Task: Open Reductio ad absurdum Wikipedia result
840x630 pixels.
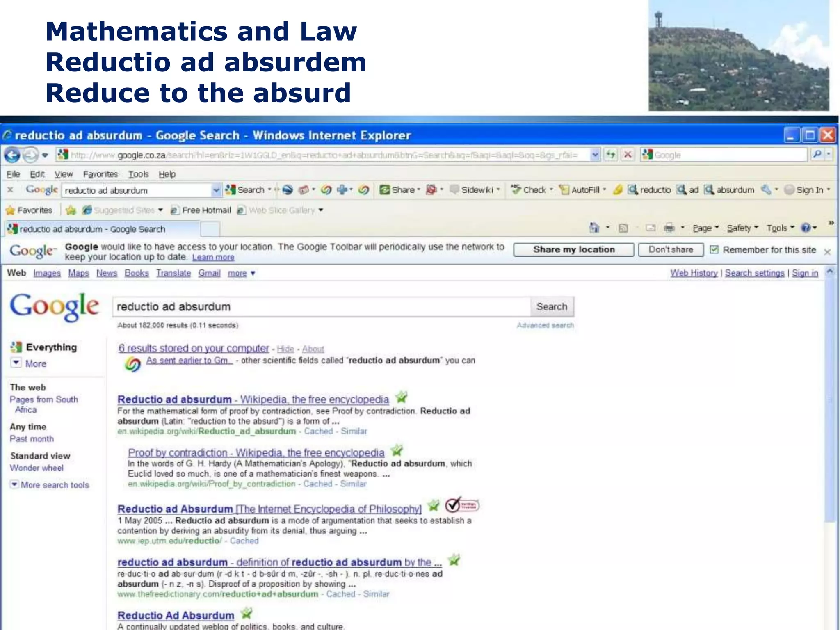Action: tap(253, 399)
